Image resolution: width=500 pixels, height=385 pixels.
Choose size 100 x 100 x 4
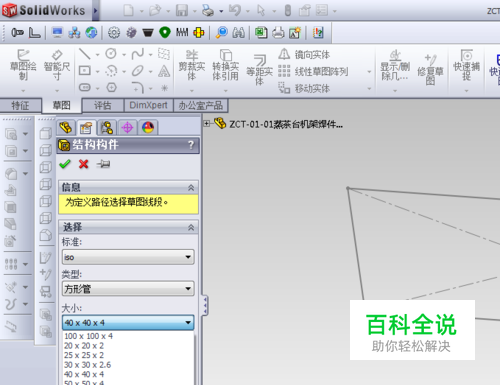point(128,336)
